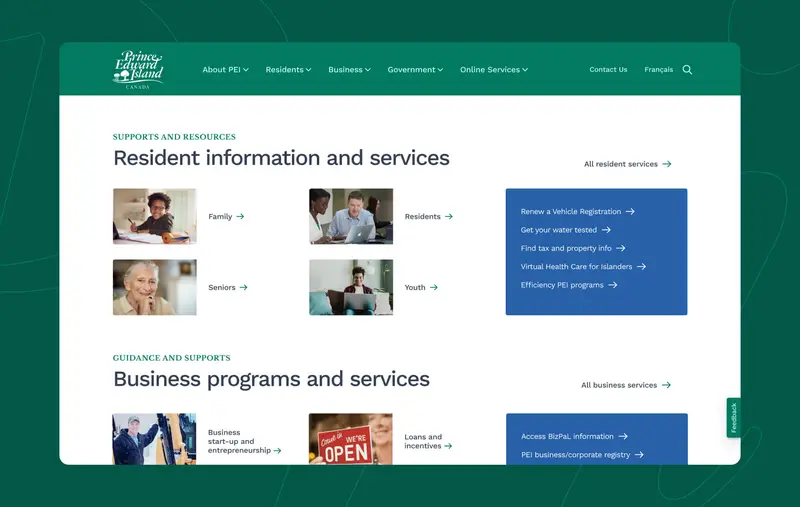Open Efficiency PEI programs link
The image size is (800, 507).
click(x=562, y=285)
